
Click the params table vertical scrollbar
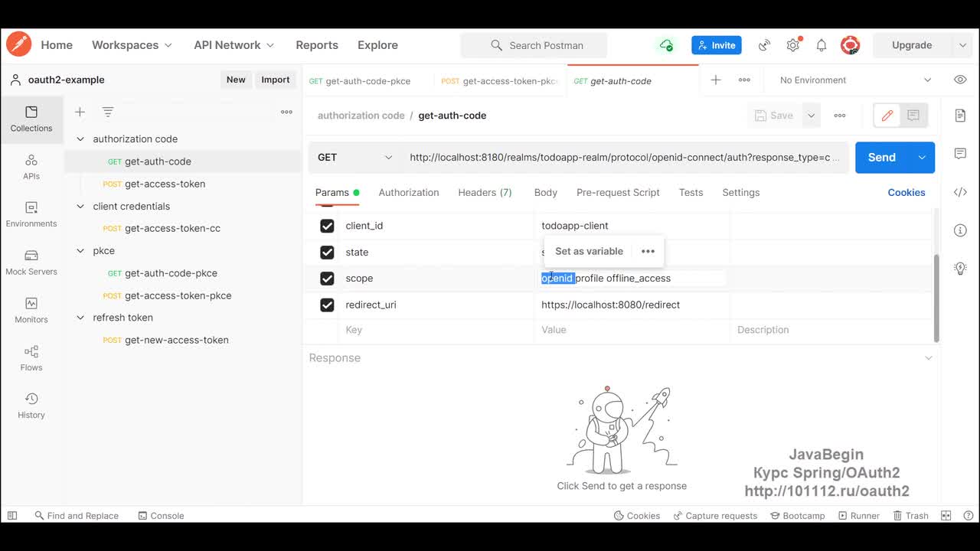point(936,298)
